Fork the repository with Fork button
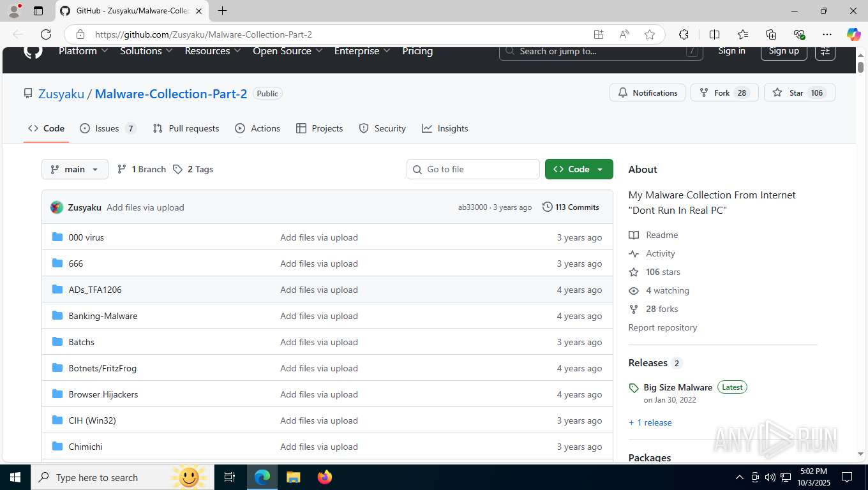Viewport: 868px width, 490px height. (x=724, y=93)
